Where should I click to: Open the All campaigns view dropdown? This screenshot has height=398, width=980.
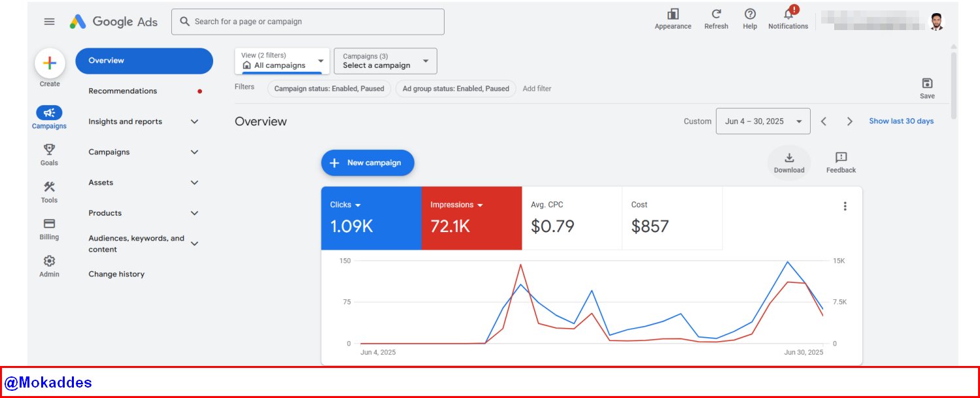[x=282, y=61]
